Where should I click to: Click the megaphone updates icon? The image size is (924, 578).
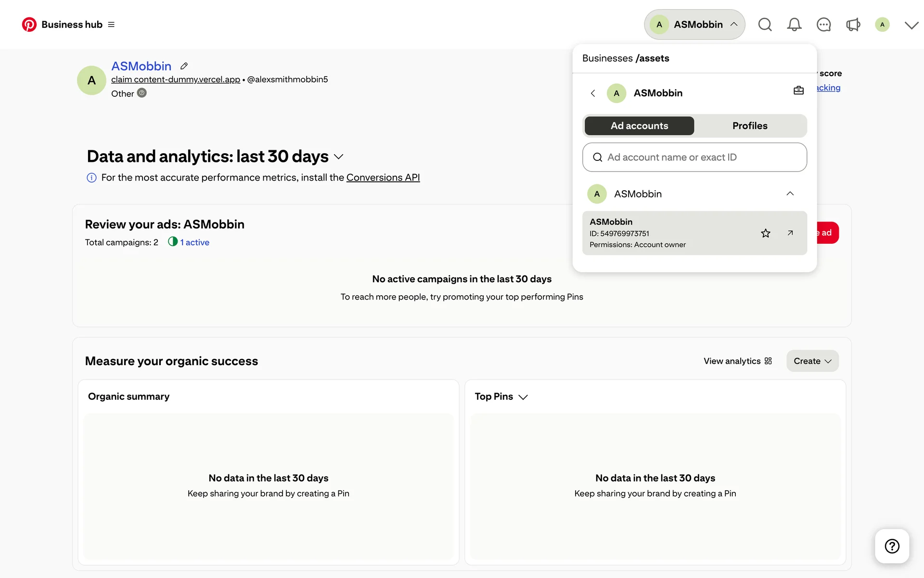point(853,25)
